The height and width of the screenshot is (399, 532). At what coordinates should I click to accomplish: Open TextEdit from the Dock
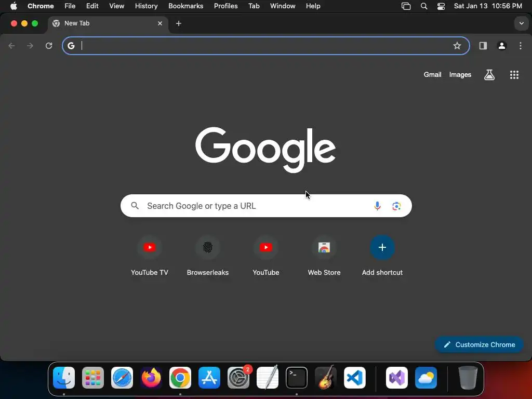268,378
